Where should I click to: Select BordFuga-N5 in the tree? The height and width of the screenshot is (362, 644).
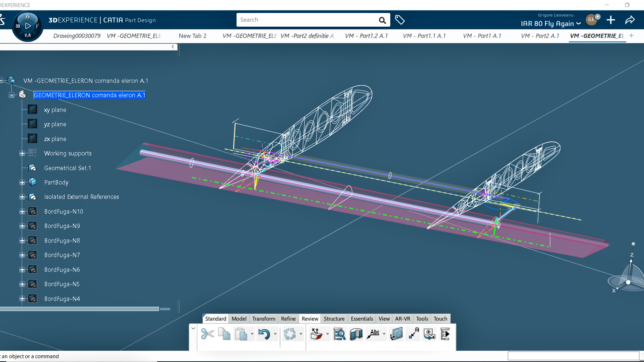(62, 284)
